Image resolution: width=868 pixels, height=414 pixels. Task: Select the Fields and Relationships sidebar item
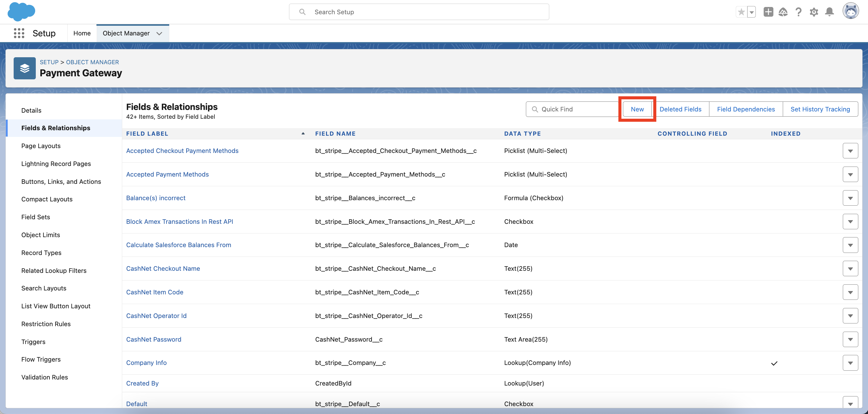coord(56,128)
